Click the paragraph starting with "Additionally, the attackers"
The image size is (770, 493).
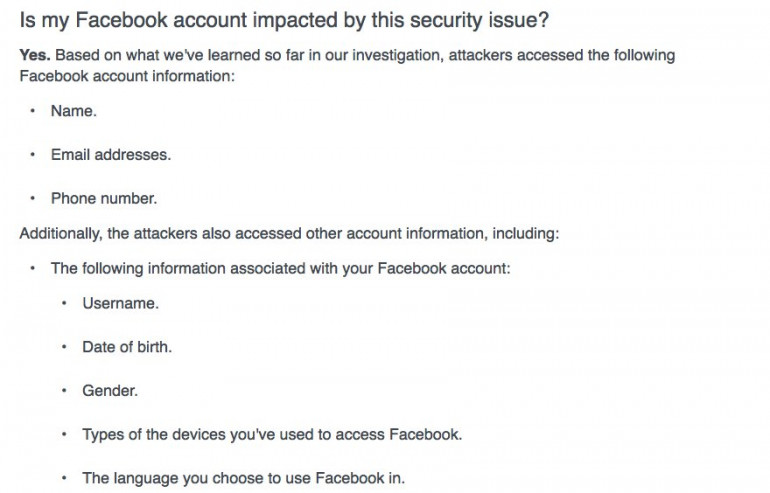coord(289,233)
